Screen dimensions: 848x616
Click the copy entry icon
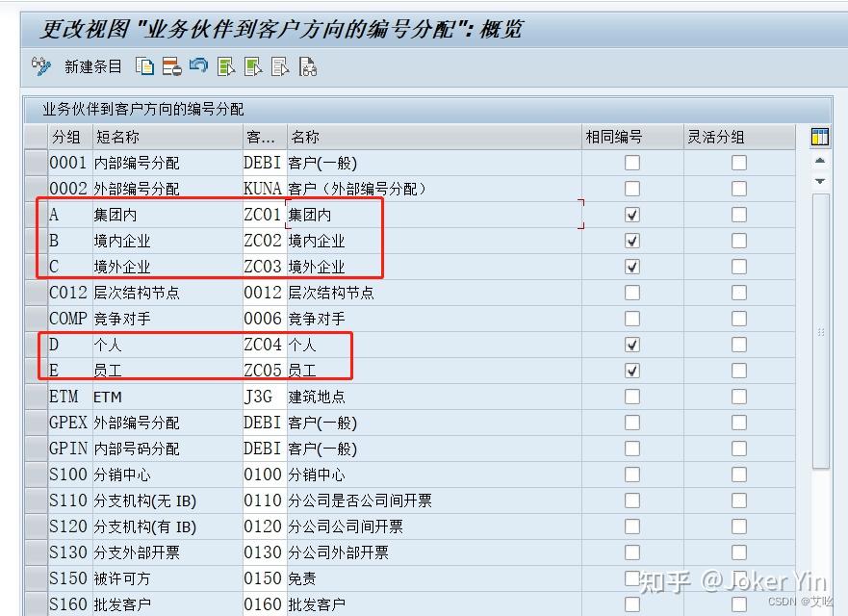point(144,66)
